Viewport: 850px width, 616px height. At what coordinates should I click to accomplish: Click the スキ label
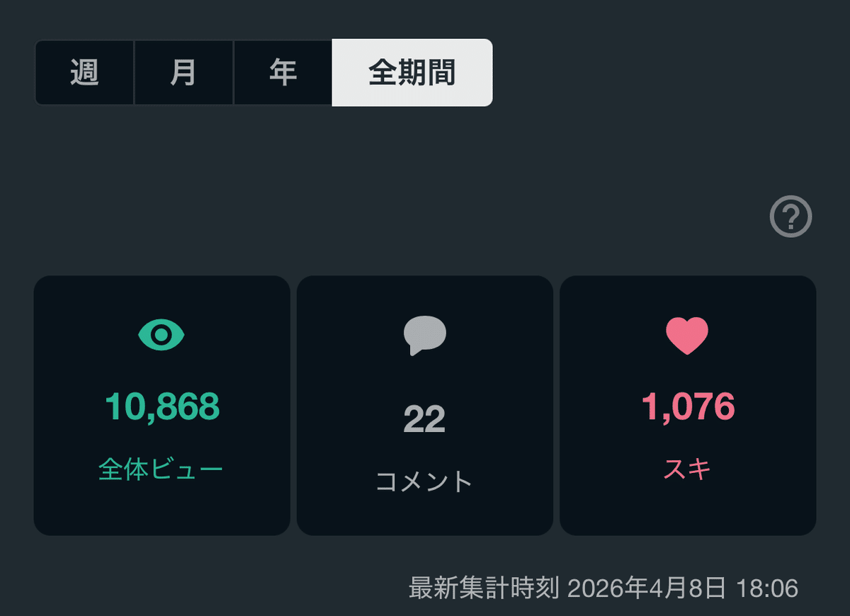[x=687, y=469]
